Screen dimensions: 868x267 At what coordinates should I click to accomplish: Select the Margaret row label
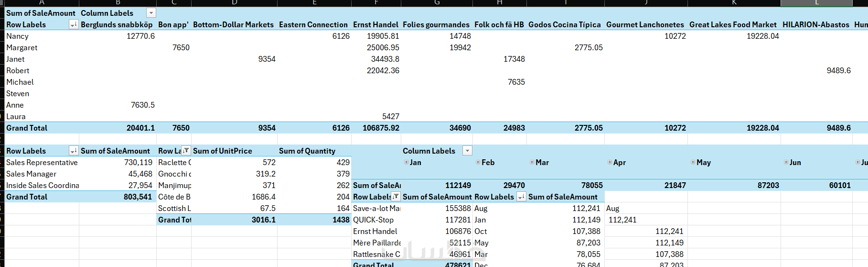(x=22, y=47)
